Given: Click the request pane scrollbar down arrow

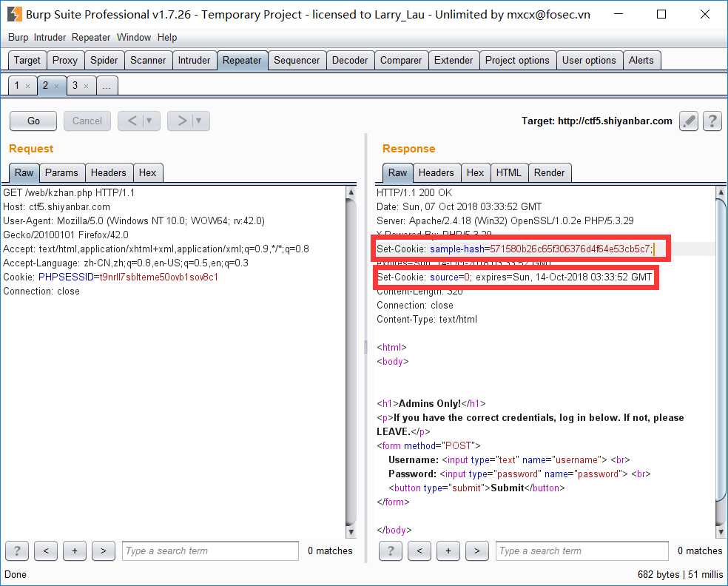Looking at the screenshot, I should [351, 531].
